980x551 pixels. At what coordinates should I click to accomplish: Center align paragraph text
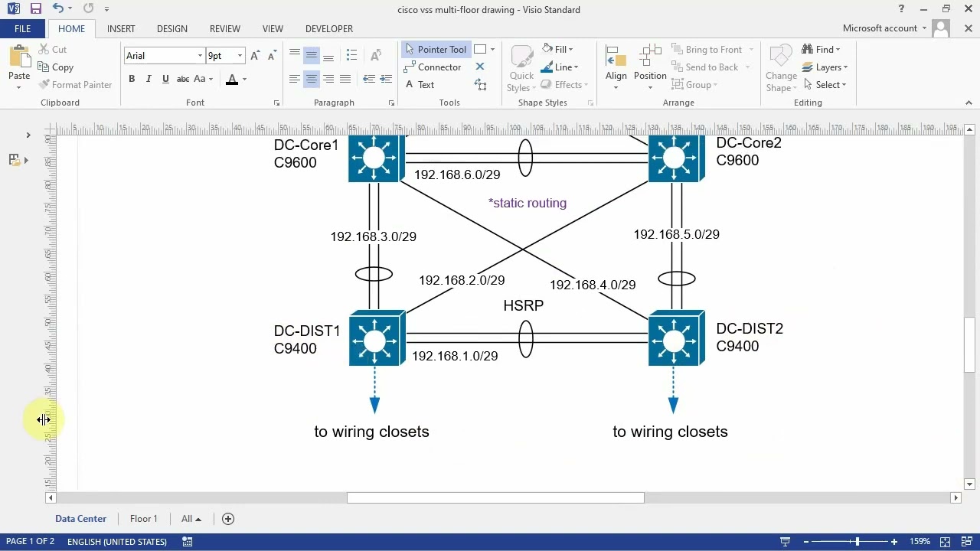(x=311, y=79)
